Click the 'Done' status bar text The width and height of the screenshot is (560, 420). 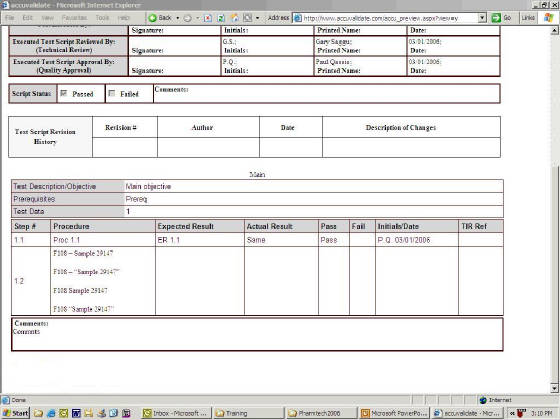tap(19, 400)
